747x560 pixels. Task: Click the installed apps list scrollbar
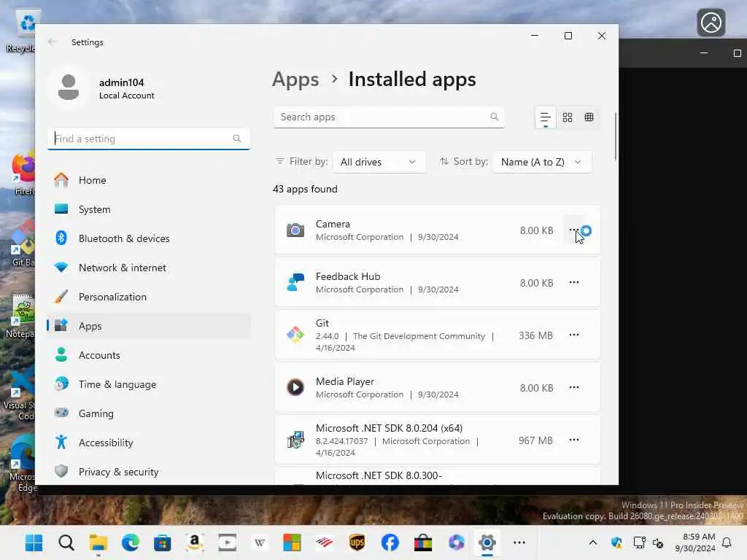pos(615,136)
